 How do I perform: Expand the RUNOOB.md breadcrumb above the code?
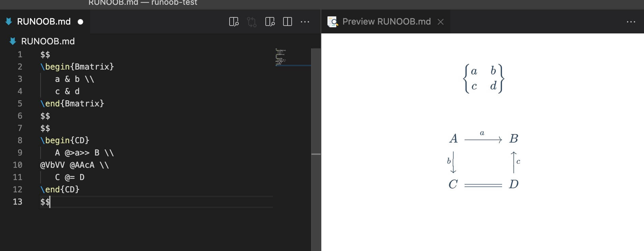point(48,41)
